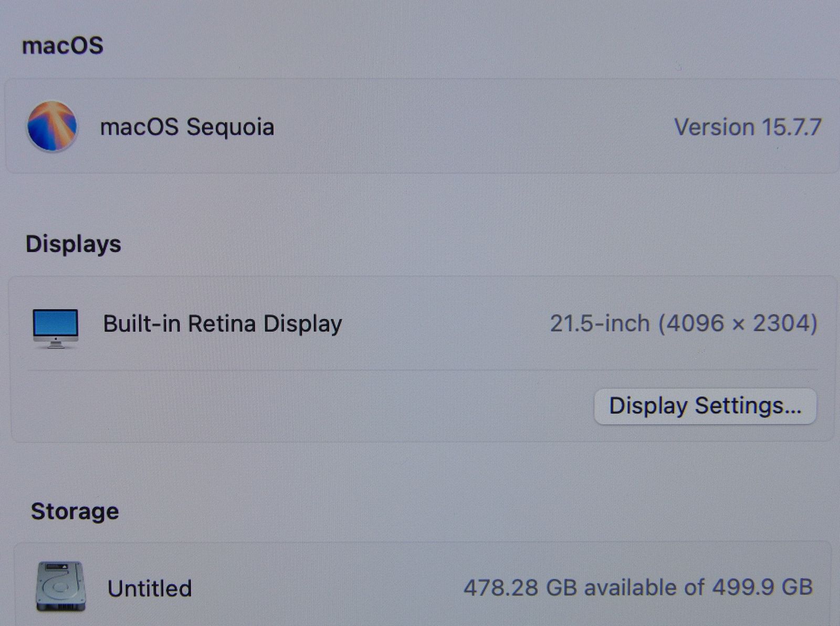
Task: Click the macOS Sequoia name label
Action: (x=187, y=128)
